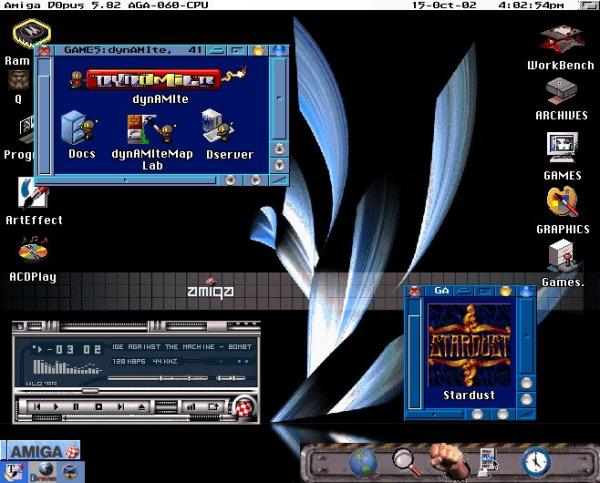Image resolution: width=600 pixels, height=483 pixels.
Task: Open the GAMES computer icon
Action: click(x=562, y=148)
